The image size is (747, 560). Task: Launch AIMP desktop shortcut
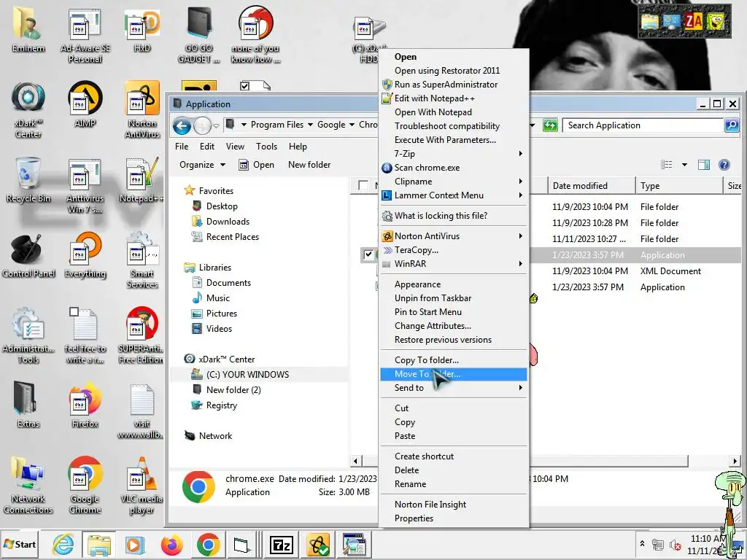85,105
